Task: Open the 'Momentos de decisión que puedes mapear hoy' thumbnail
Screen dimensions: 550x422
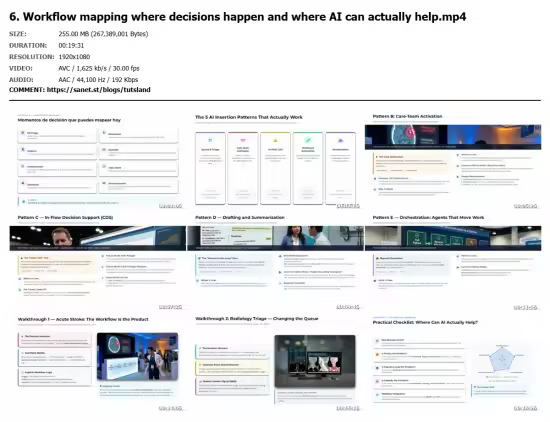Action: click(98, 159)
